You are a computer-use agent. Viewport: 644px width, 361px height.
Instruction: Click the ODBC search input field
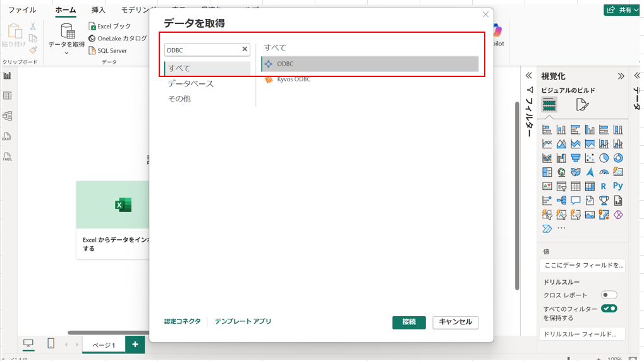(x=202, y=50)
